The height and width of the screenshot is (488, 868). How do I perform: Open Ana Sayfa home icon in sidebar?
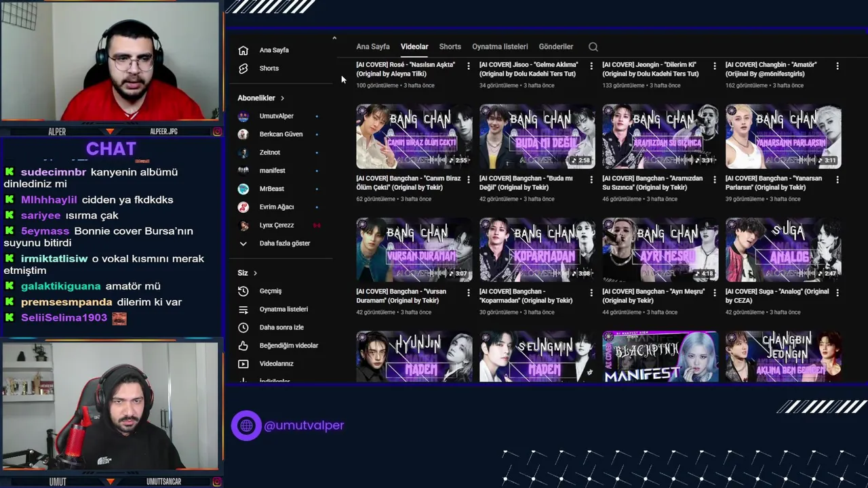(x=243, y=50)
